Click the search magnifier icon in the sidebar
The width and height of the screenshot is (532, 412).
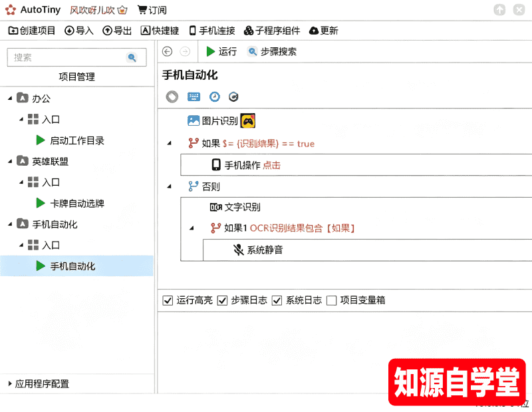[x=132, y=57]
